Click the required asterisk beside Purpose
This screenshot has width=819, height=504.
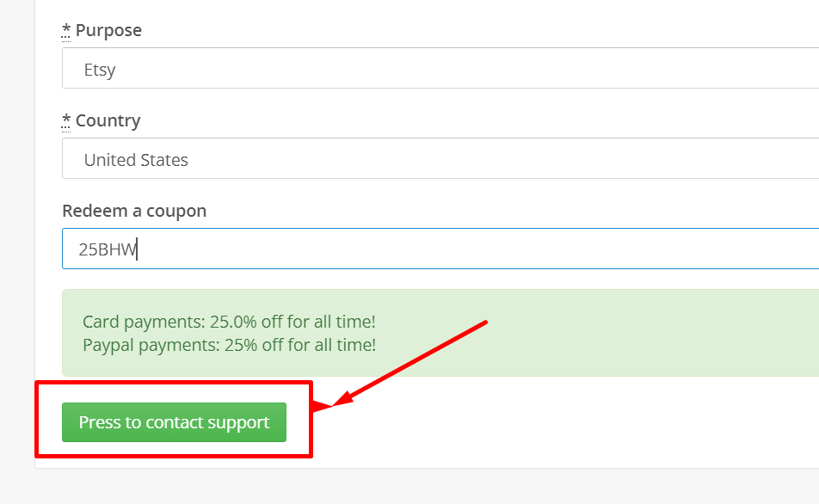65,30
